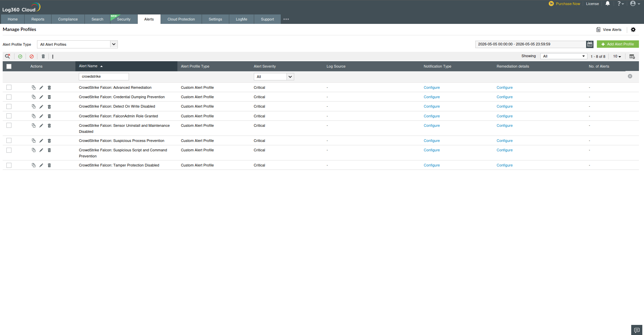Delete the Advanced Remediation profile
The width and height of the screenshot is (644, 335).
(x=49, y=87)
